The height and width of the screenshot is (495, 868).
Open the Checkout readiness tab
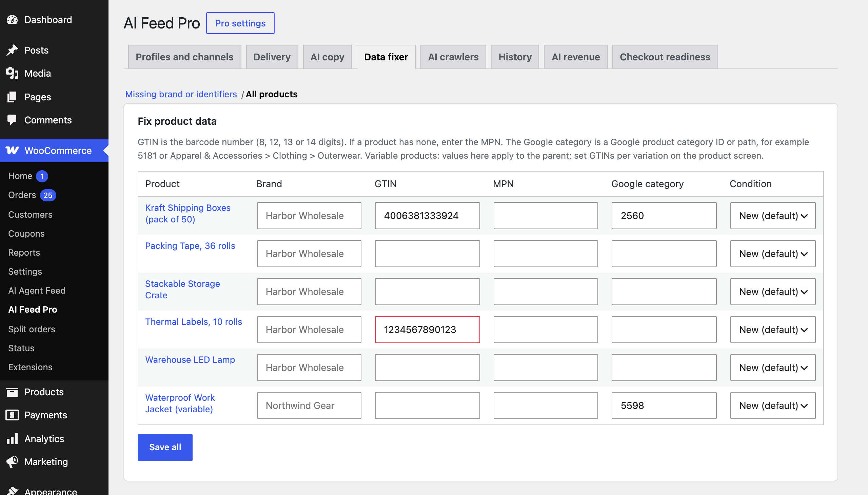click(665, 57)
